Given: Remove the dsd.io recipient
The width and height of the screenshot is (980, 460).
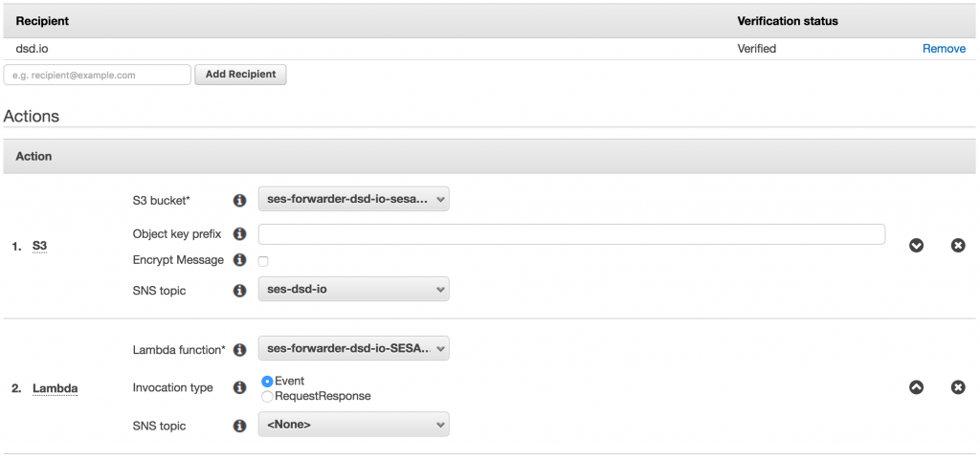Looking at the screenshot, I should (x=944, y=49).
